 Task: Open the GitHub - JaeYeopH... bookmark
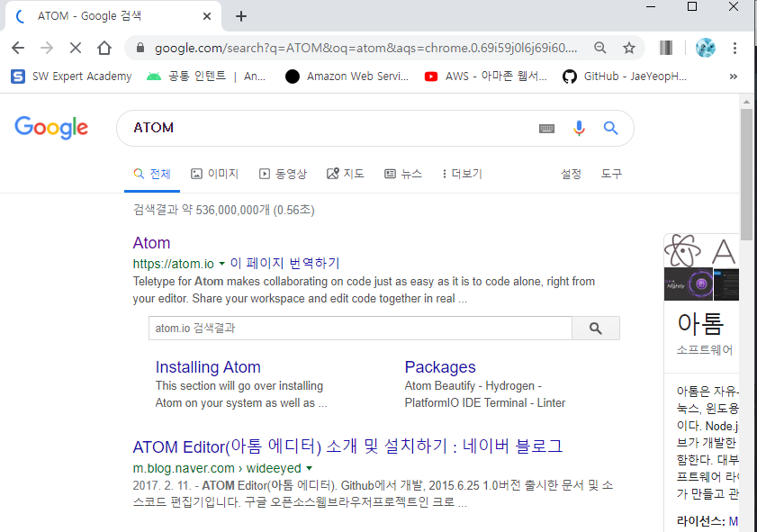tap(625, 77)
